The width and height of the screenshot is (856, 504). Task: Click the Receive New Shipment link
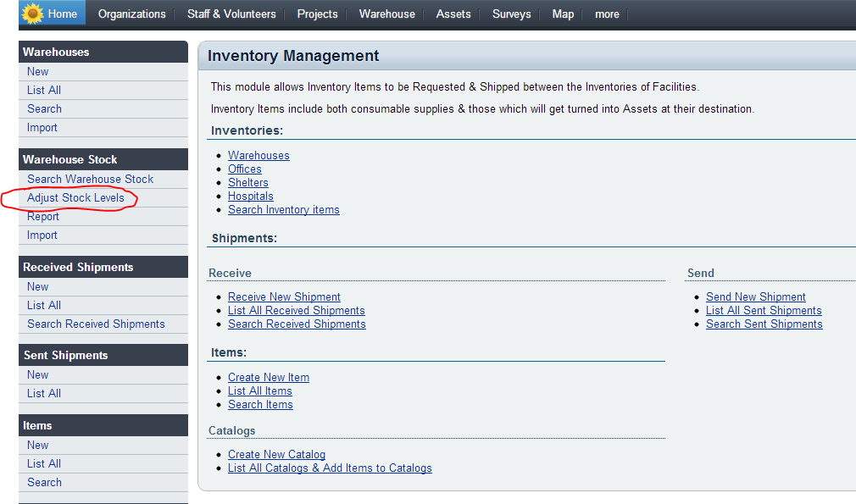pos(284,296)
